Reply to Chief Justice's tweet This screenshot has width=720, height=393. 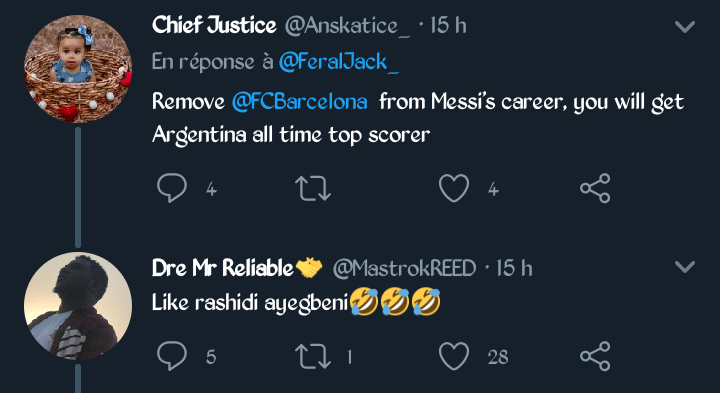point(172,188)
